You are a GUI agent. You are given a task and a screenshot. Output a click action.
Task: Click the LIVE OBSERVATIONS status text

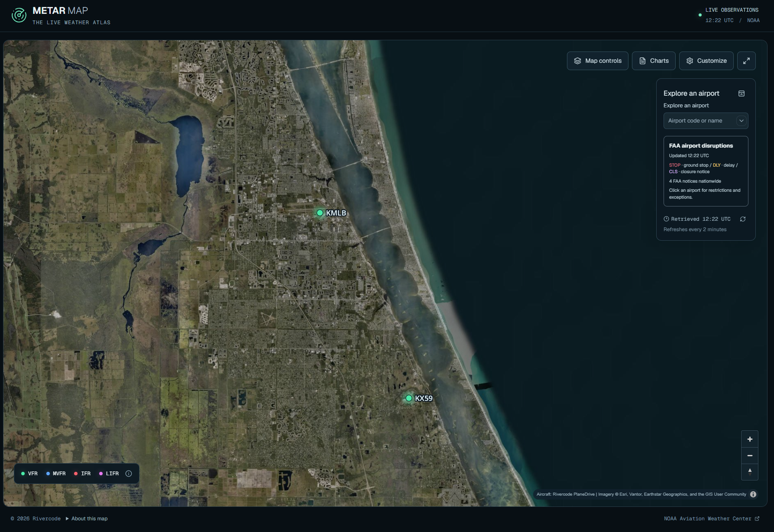click(732, 10)
